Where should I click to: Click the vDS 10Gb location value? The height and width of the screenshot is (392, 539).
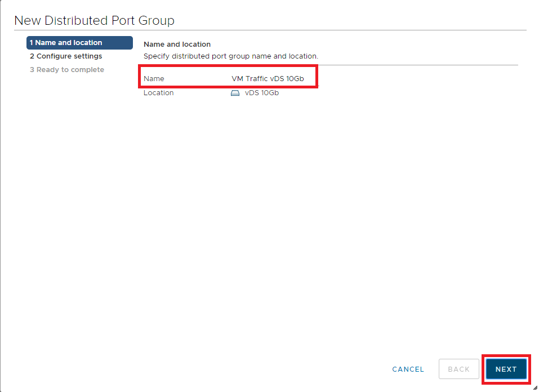click(261, 93)
